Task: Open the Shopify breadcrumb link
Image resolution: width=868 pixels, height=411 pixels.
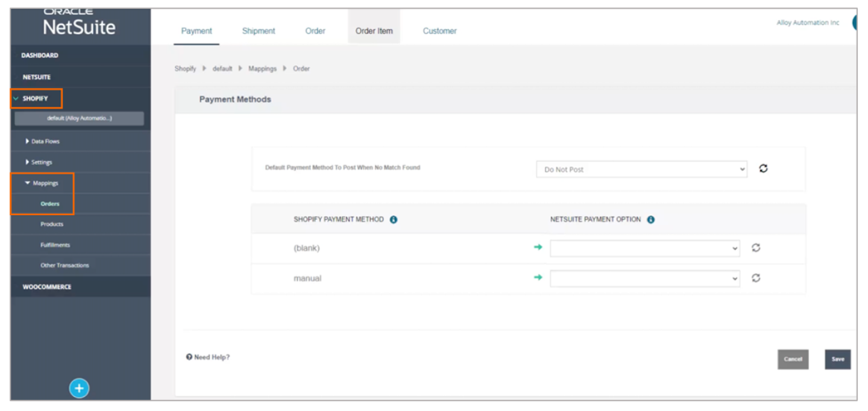Action: [x=185, y=68]
